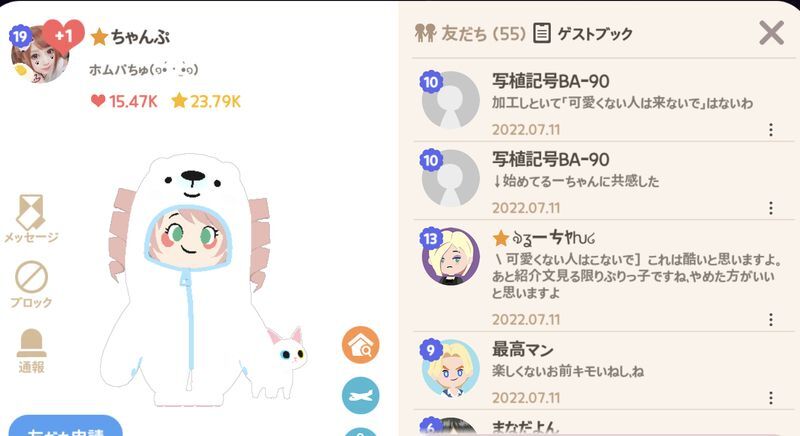
Task: Click the blue friend request button
Action: pos(65,426)
